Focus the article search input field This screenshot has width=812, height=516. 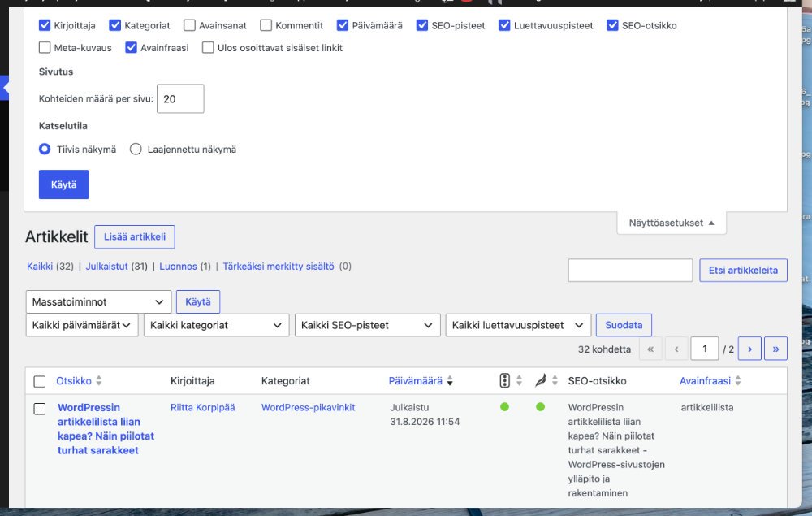pyautogui.click(x=630, y=270)
